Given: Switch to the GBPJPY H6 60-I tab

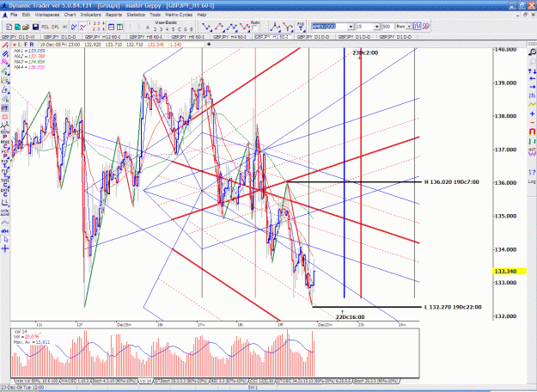Looking at the screenshot, I should (x=187, y=37).
